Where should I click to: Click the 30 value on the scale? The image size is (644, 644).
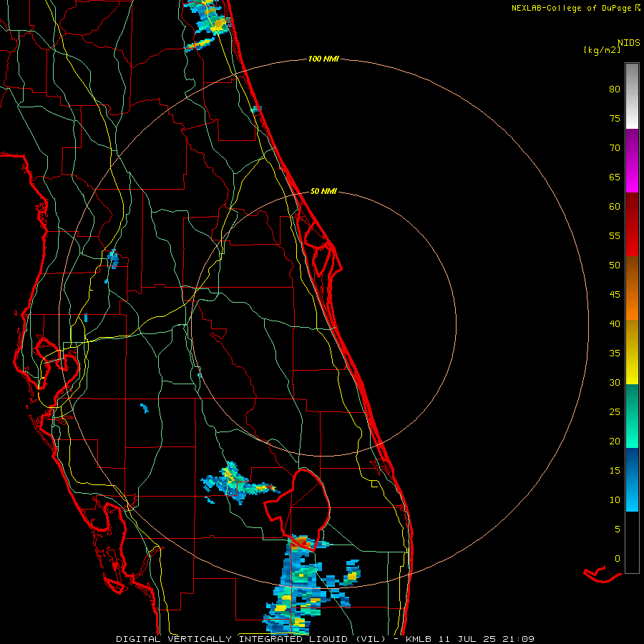point(615,383)
